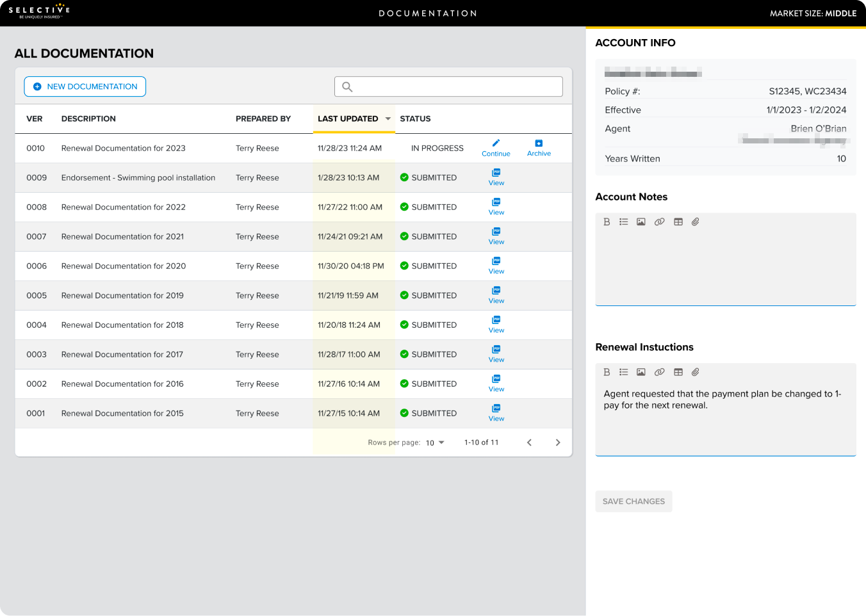The height and width of the screenshot is (616, 866).
Task: Click the version number 0005 cell
Action: [x=37, y=295]
